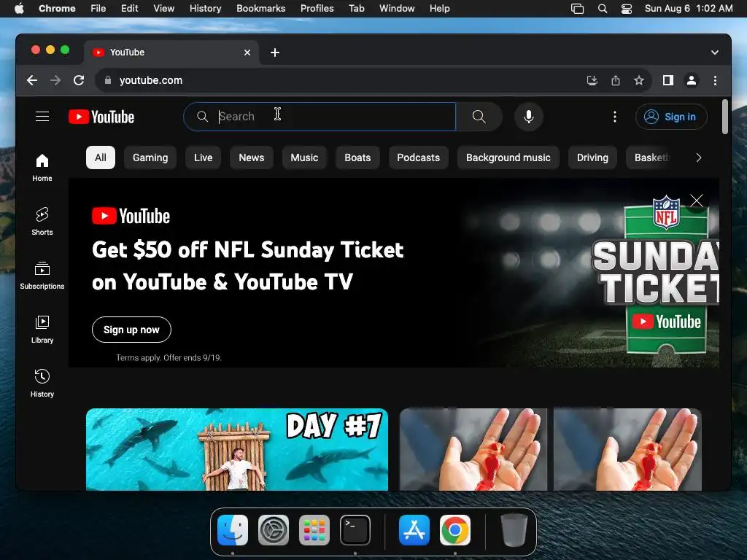Click the Sign up now button
This screenshot has width=747, height=560.
(x=131, y=330)
